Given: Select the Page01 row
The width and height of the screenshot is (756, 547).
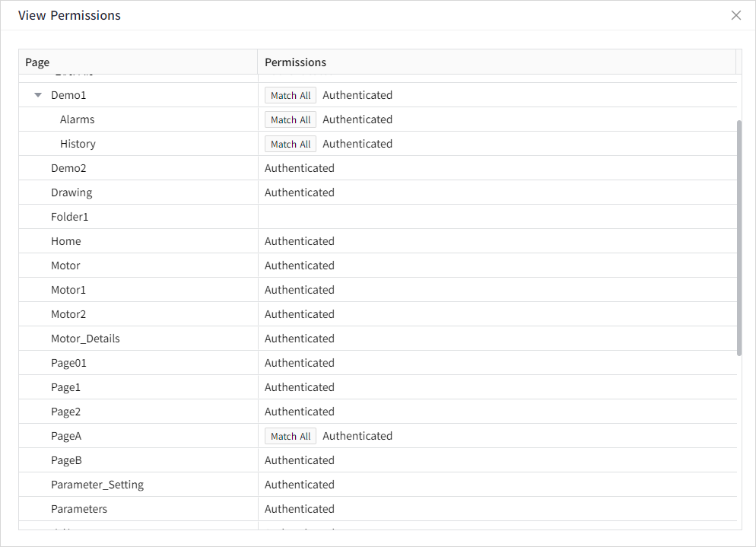Looking at the screenshot, I should (x=68, y=363).
